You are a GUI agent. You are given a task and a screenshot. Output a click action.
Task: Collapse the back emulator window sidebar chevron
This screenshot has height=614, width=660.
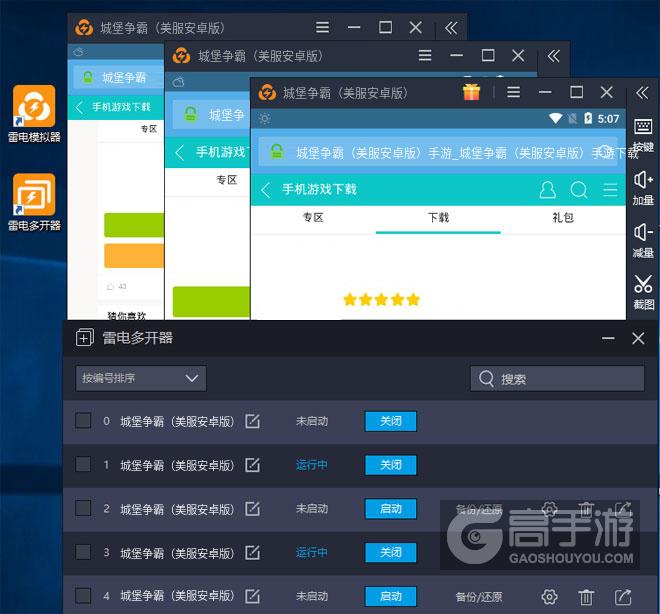click(x=451, y=28)
